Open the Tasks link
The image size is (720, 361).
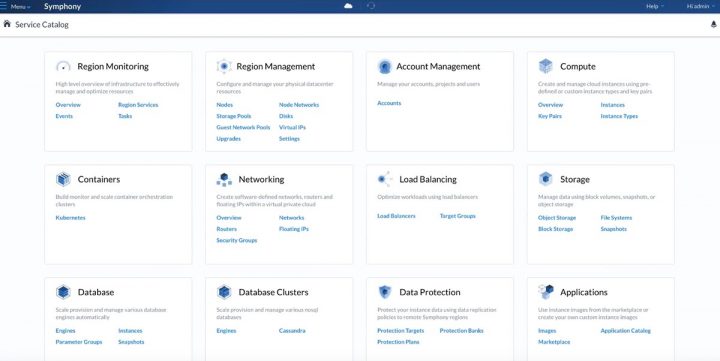125,116
